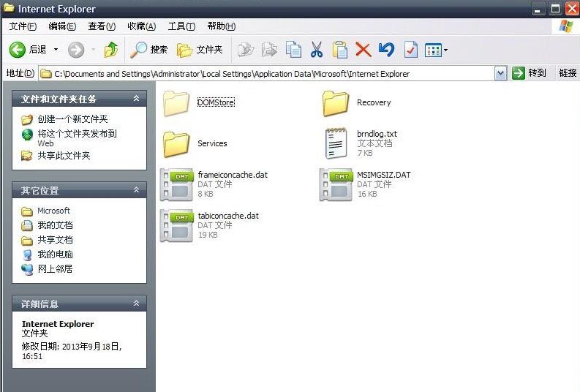Image resolution: width=580 pixels, height=392 pixels.
Task: Click the Cut scissors icon
Action: pos(316,50)
